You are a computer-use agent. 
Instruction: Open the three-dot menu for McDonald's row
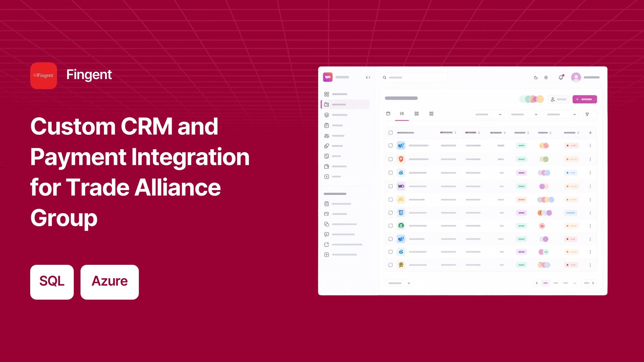pos(590,199)
